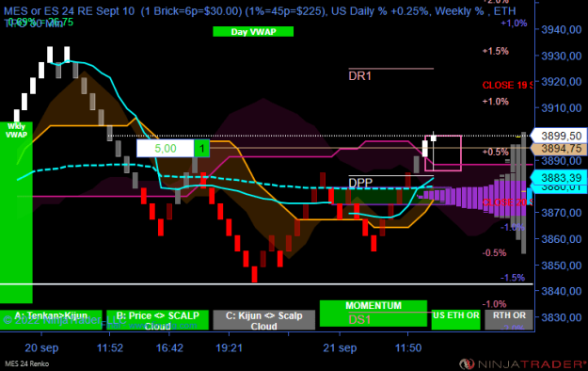Click the 3940,00 price axis value
The width and height of the screenshot is (588, 371).
pyautogui.click(x=562, y=30)
